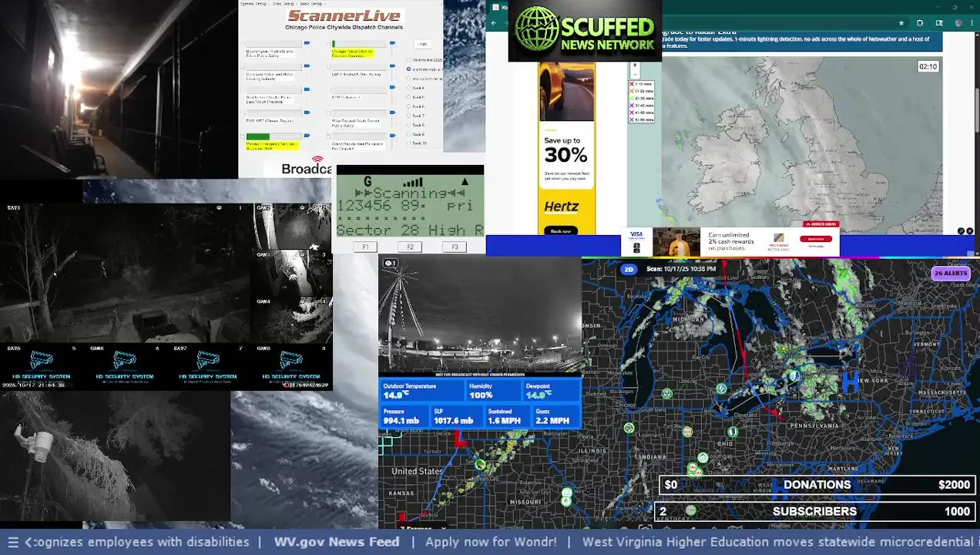Screen dimensions: 980x555
Task: Click the Learn more button on Visa ad
Action: tap(816, 239)
